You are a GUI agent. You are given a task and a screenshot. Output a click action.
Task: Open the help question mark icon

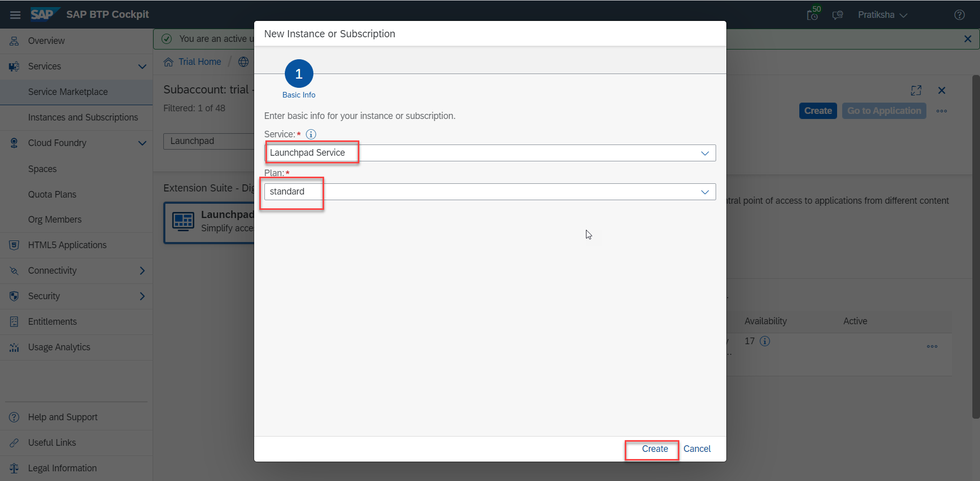click(959, 15)
